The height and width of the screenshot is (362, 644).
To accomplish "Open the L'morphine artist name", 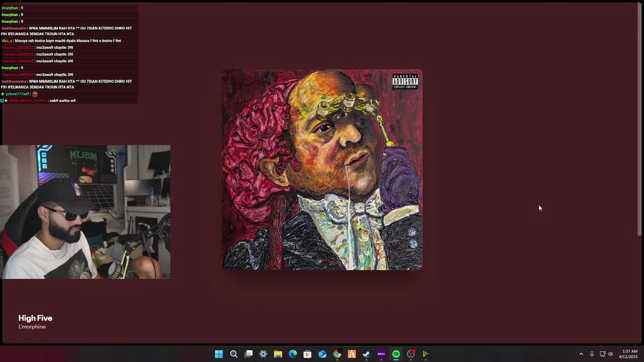I will coord(32,327).
